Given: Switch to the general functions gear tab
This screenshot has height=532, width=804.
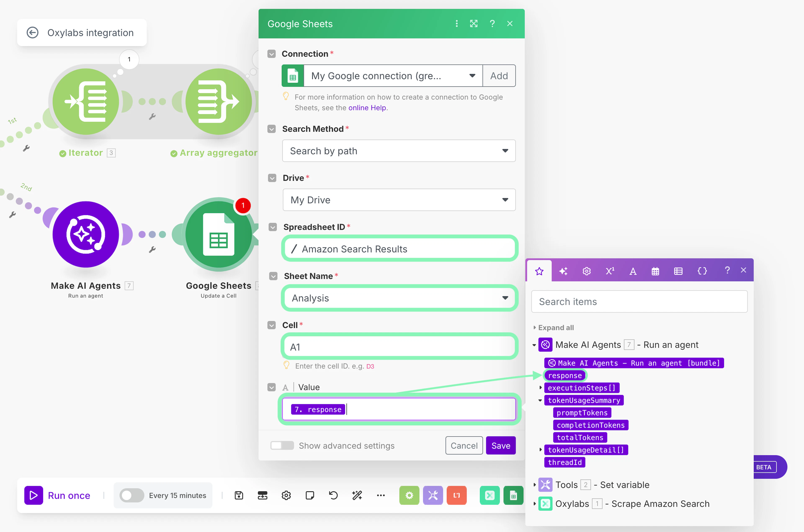Looking at the screenshot, I should (587, 271).
